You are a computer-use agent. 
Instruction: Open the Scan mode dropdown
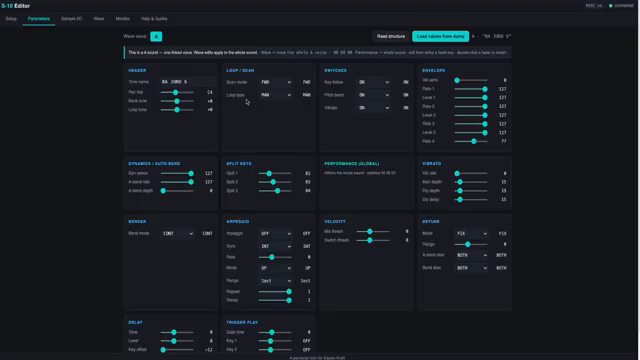tap(276, 82)
